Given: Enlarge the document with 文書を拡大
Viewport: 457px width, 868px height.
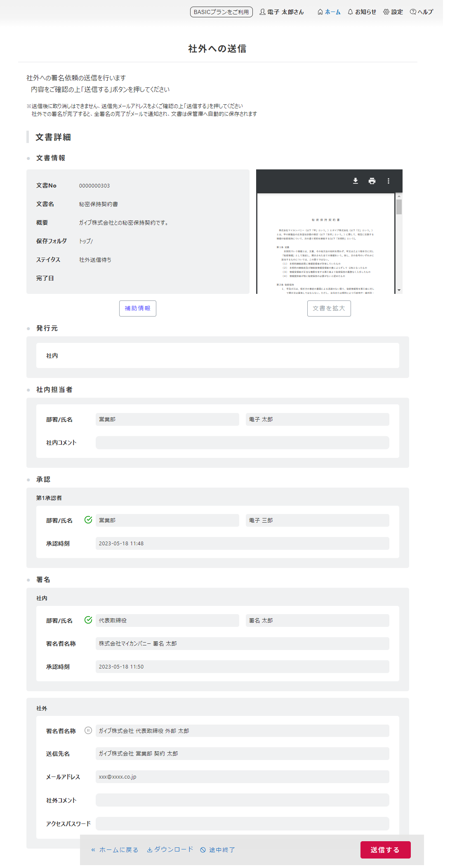Looking at the screenshot, I should (x=329, y=308).
